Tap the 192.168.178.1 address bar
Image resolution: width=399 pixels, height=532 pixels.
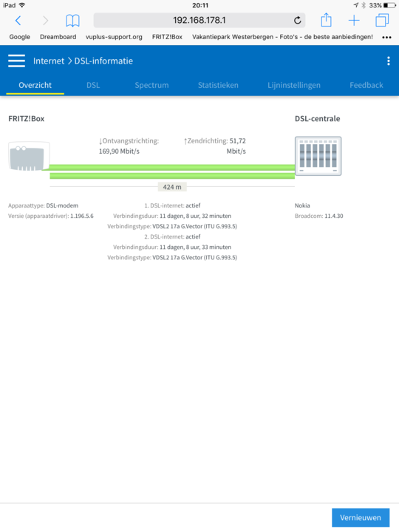(199, 21)
